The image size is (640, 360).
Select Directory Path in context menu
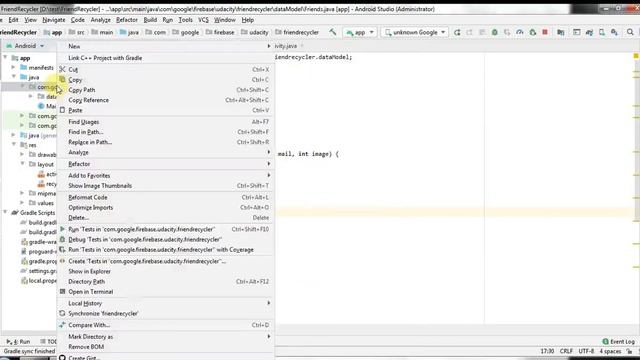(x=166, y=282)
